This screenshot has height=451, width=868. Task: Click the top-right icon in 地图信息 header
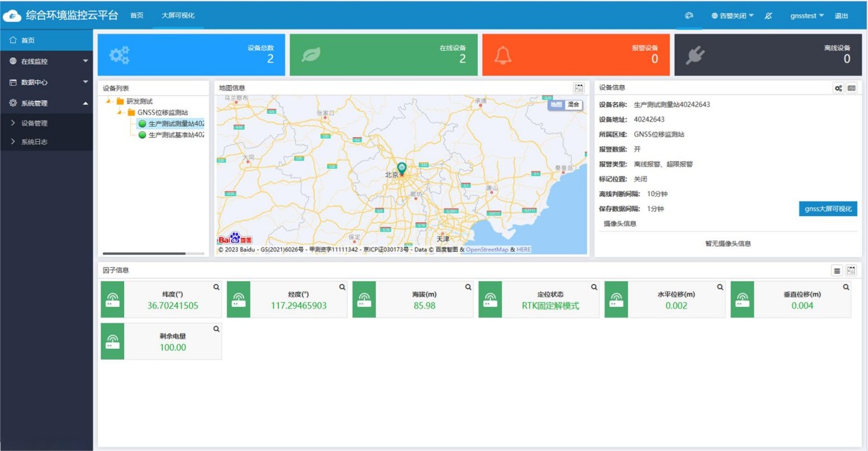tap(579, 88)
